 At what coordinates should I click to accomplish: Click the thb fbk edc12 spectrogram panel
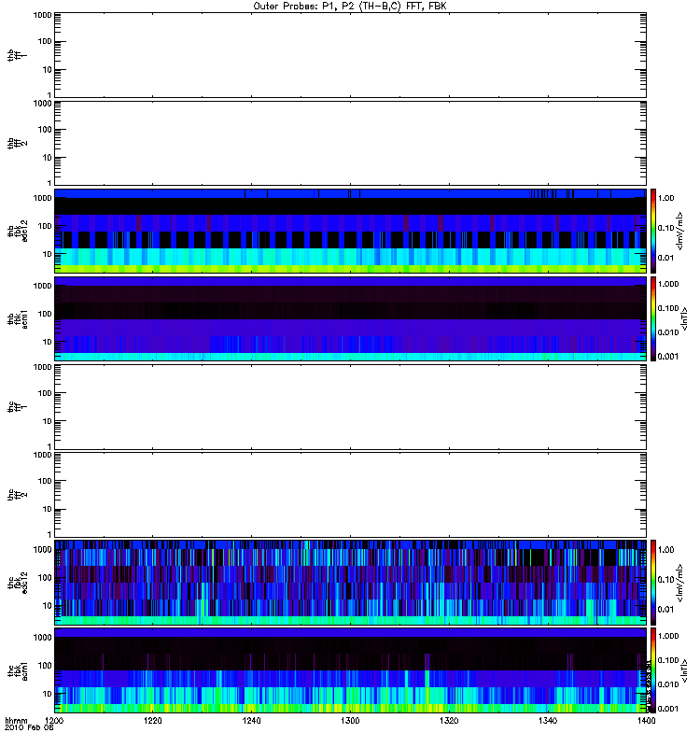pyautogui.click(x=350, y=231)
